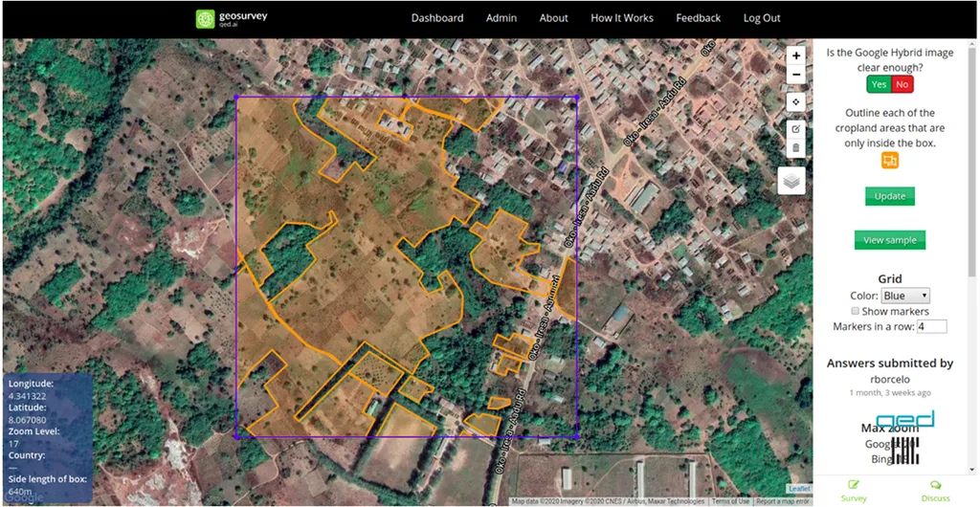980x507 pixels.
Task: Click the geosurvey logo
Action: (x=232, y=19)
